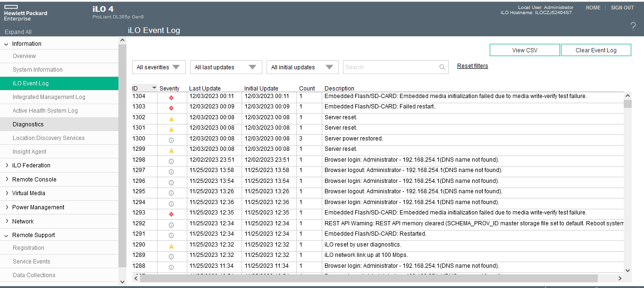Image resolution: width=644 pixels, height=288 pixels.
Task: Collapse the Information section
Action: click(x=7, y=44)
